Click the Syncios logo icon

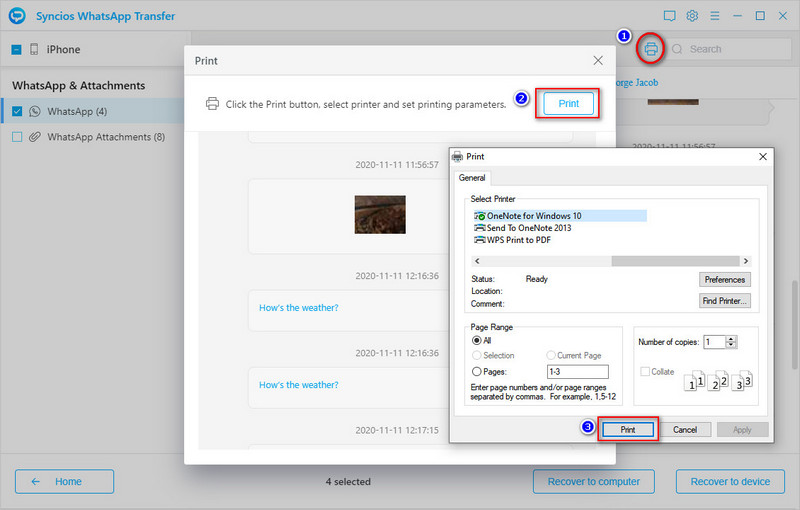tap(17, 16)
